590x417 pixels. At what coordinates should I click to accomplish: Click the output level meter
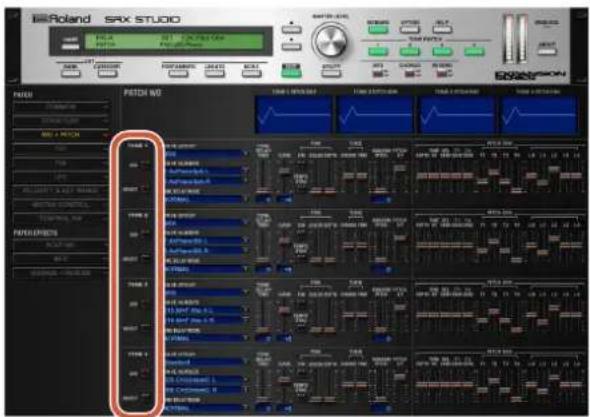tap(515, 38)
